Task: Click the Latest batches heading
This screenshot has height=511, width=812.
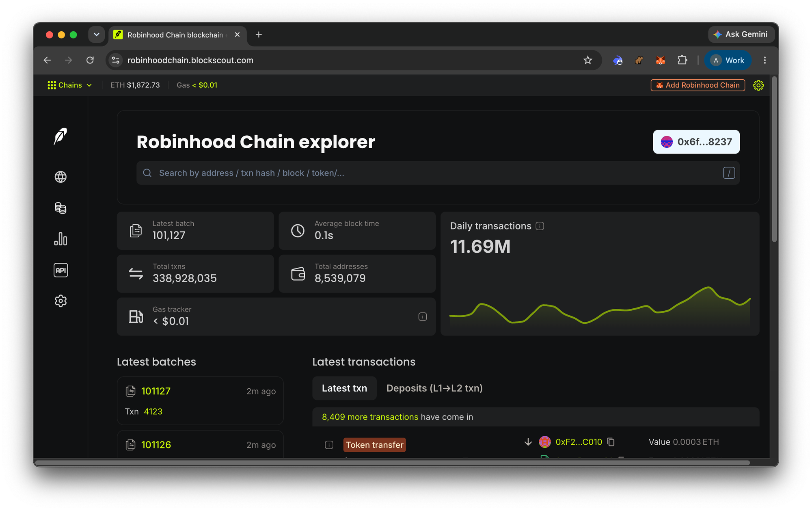Action: pyautogui.click(x=156, y=362)
